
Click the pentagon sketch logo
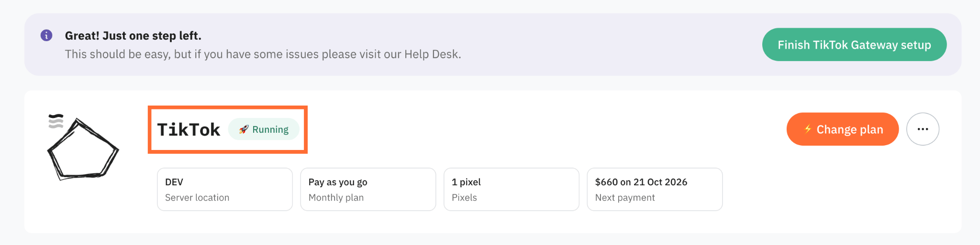tap(83, 149)
